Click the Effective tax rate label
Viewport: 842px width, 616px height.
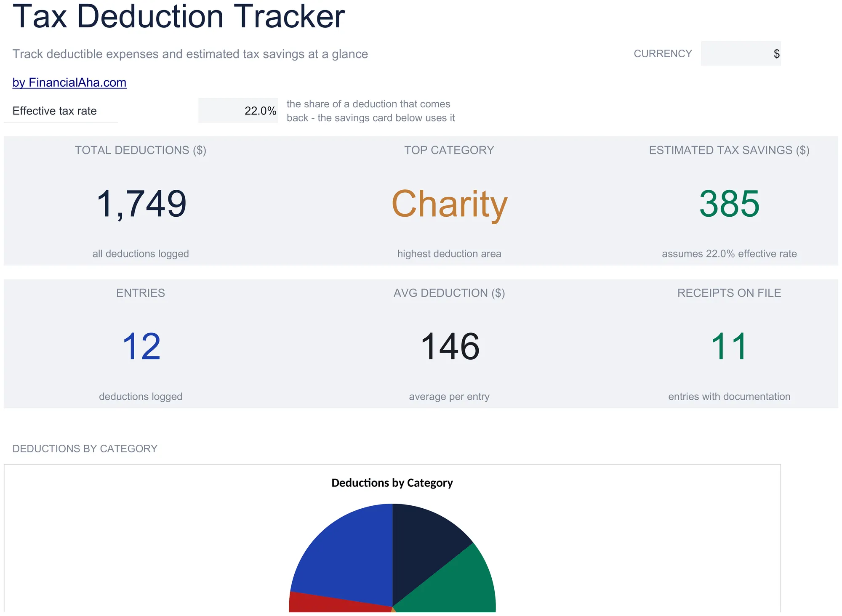coord(55,111)
